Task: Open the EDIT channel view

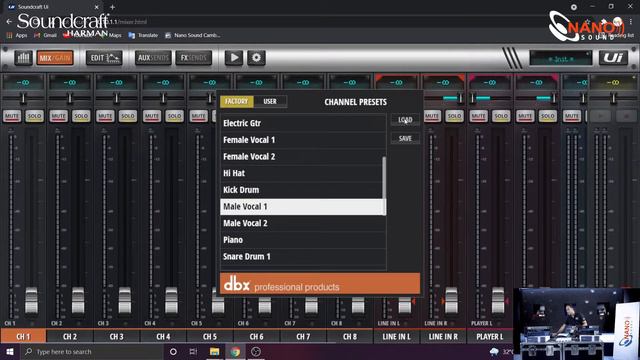Action: tap(104, 58)
